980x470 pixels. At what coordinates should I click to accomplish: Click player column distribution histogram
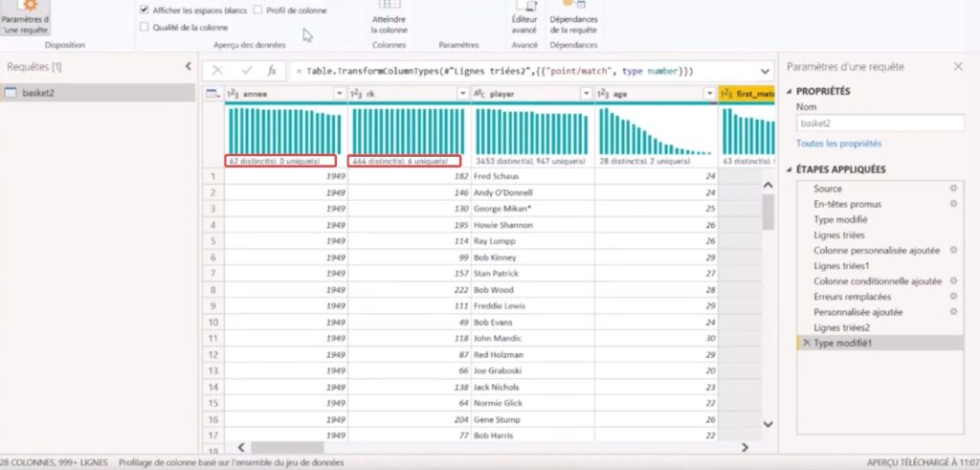532,130
